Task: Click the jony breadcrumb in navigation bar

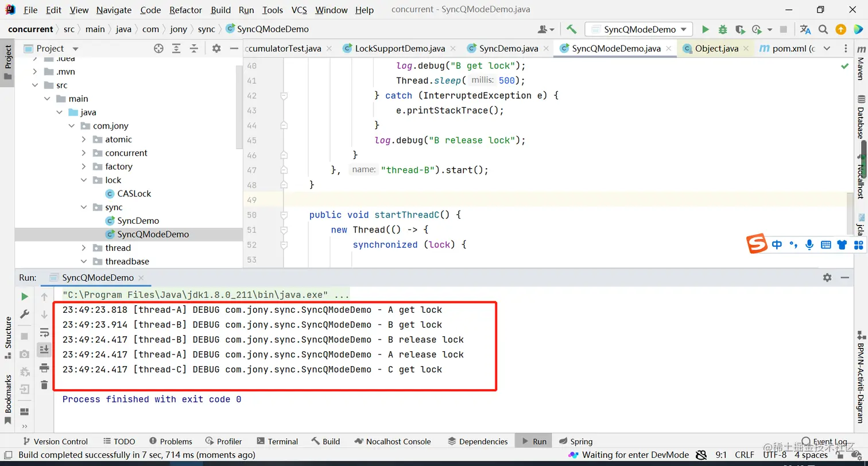Action: [179, 29]
